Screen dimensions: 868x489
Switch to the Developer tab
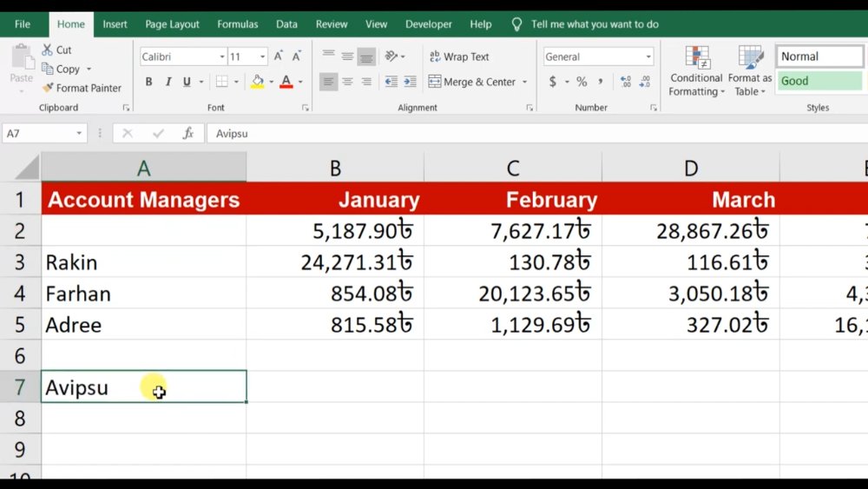[x=429, y=24]
